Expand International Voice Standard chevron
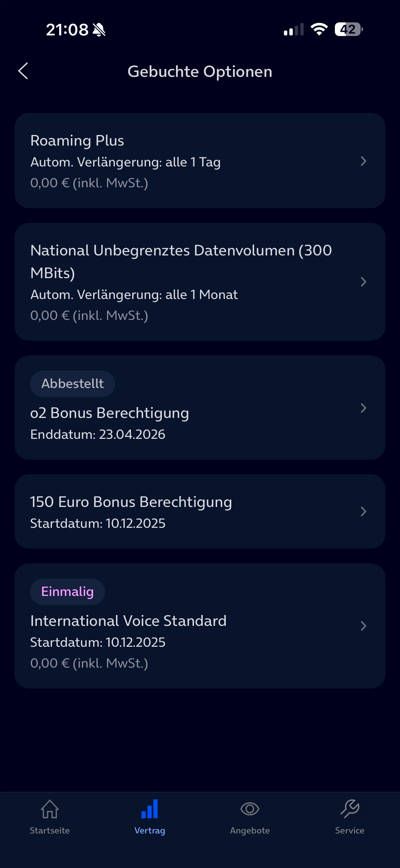 click(363, 626)
